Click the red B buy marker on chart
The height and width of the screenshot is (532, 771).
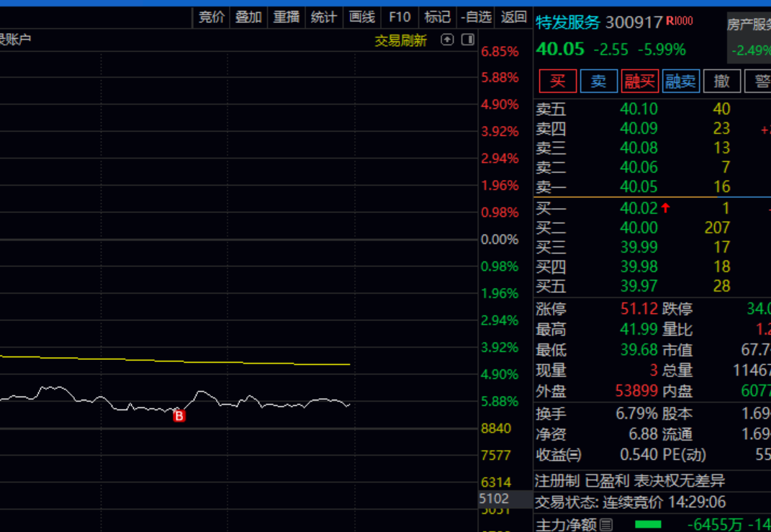click(179, 416)
